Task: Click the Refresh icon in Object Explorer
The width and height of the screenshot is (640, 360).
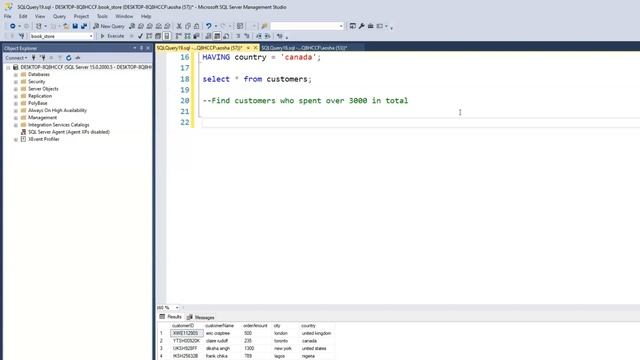Action: pos(69,58)
